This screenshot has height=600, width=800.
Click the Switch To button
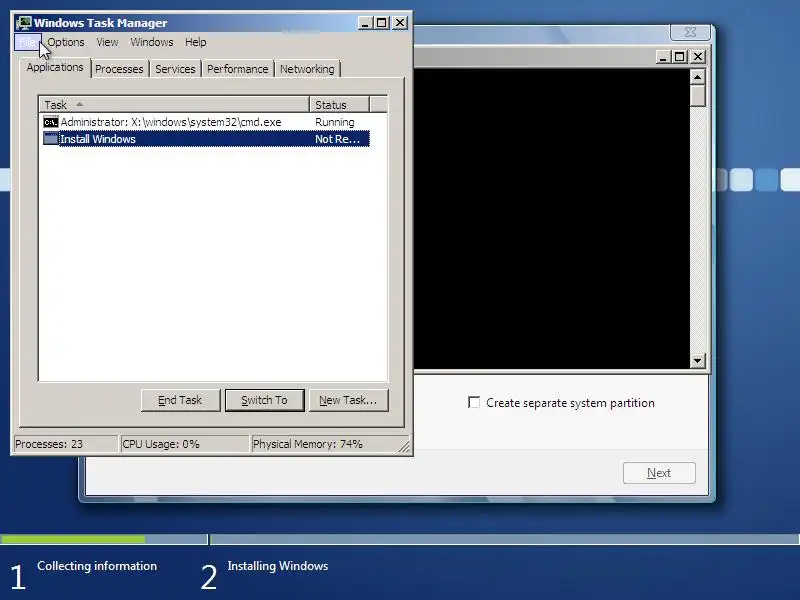pos(264,400)
